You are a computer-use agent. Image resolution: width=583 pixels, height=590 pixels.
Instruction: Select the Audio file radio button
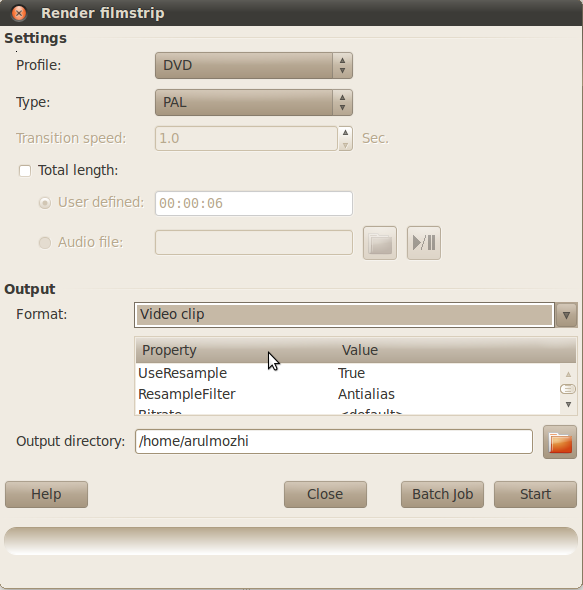click(x=45, y=243)
